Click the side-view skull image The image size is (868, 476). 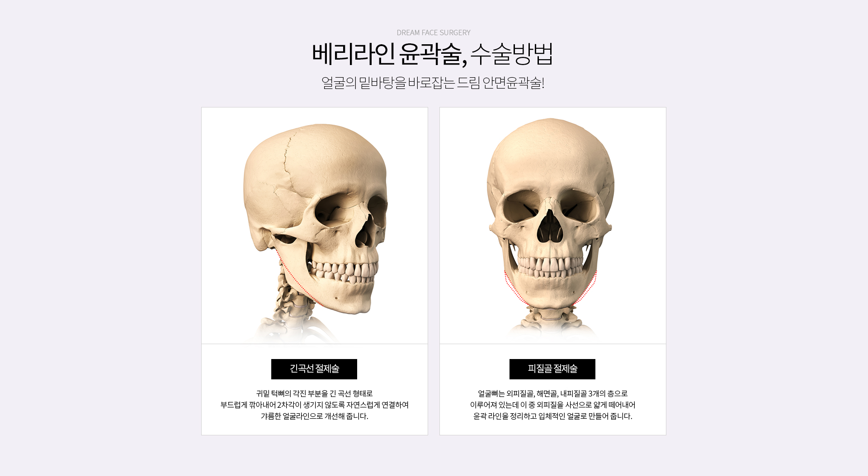tap(315, 226)
